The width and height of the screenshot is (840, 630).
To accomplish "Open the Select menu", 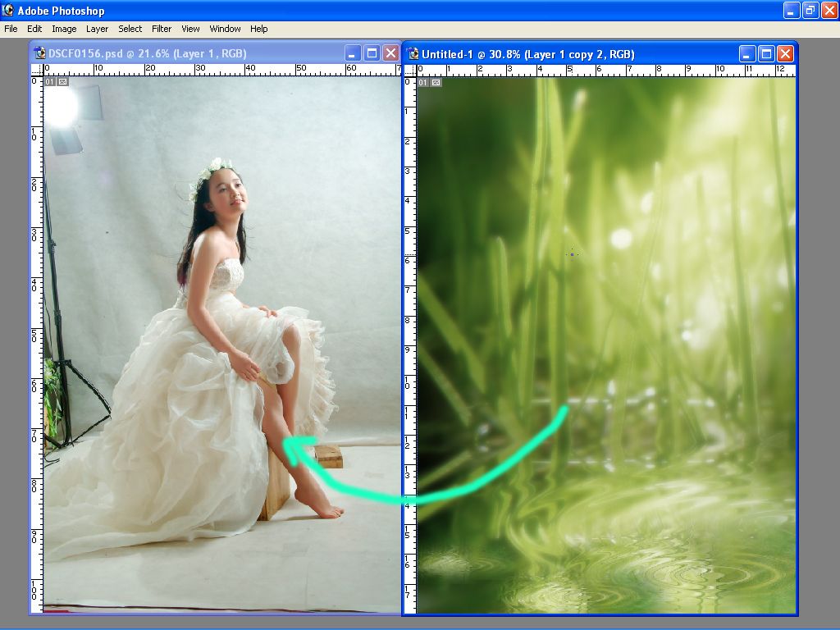I will (x=130, y=29).
